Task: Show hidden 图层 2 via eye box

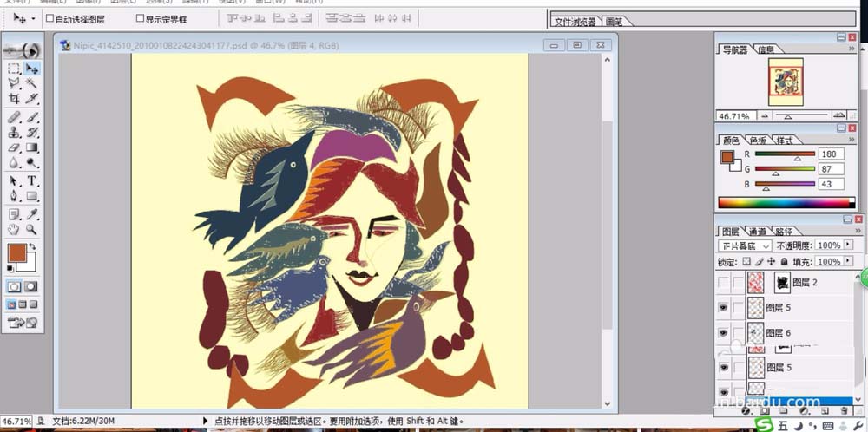Action: (723, 282)
